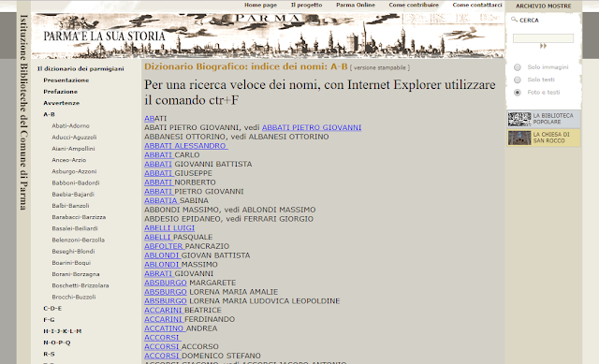
Task: Open the Aducci-Aguzzoli name range
Action: 74,138
